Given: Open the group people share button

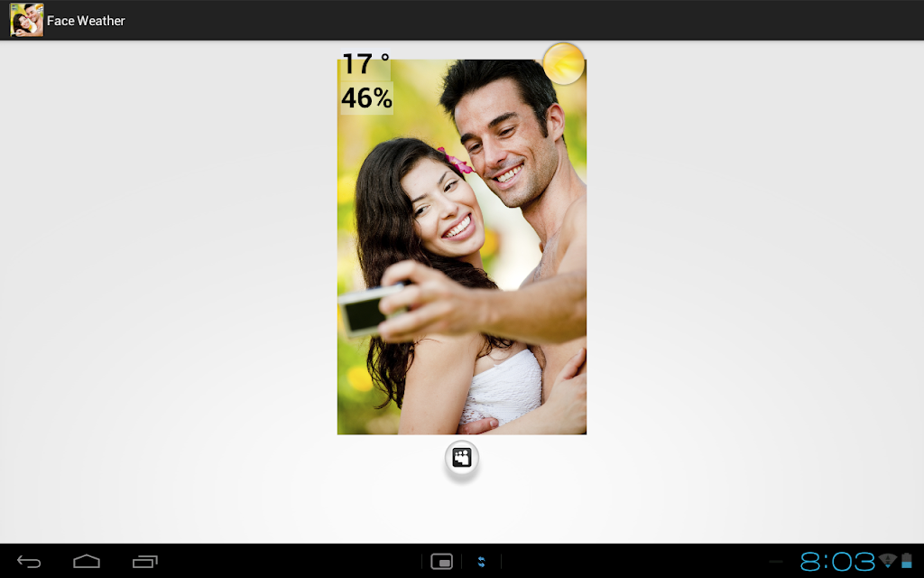Looking at the screenshot, I should pyautogui.click(x=462, y=458).
